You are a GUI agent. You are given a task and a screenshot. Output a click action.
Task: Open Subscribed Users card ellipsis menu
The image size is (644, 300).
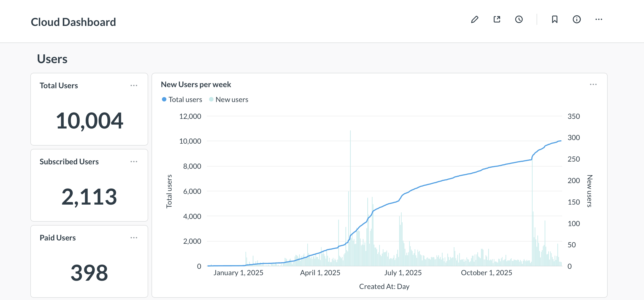134,162
